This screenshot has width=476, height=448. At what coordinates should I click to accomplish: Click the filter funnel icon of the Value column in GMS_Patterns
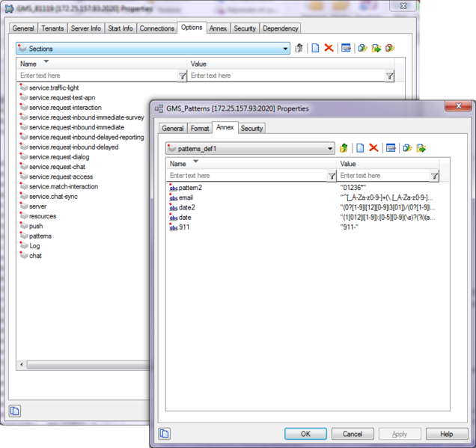pyautogui.click(x=434, y=176)
